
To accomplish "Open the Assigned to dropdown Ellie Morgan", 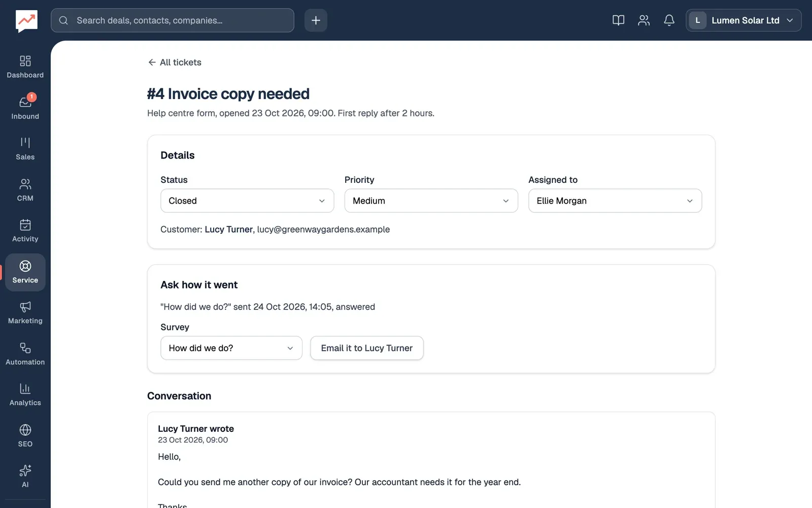I will click(615, 201).
